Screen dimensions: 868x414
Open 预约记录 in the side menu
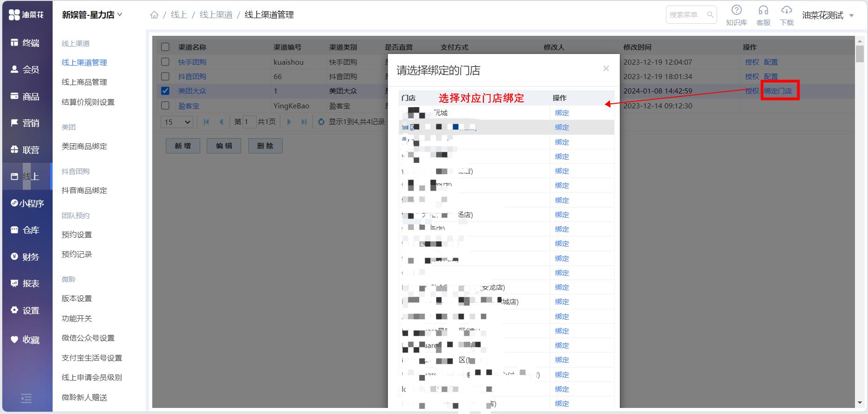(x=77, y=254)
